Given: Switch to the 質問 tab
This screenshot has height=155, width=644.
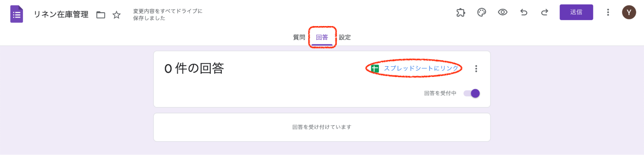Looking at the screenshot, I should (x=299, y=37).
